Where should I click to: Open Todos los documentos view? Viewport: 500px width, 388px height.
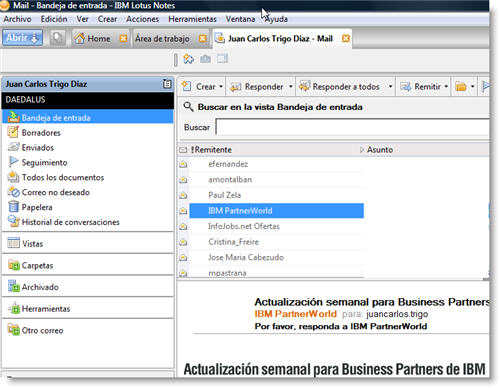coord(56,177)
